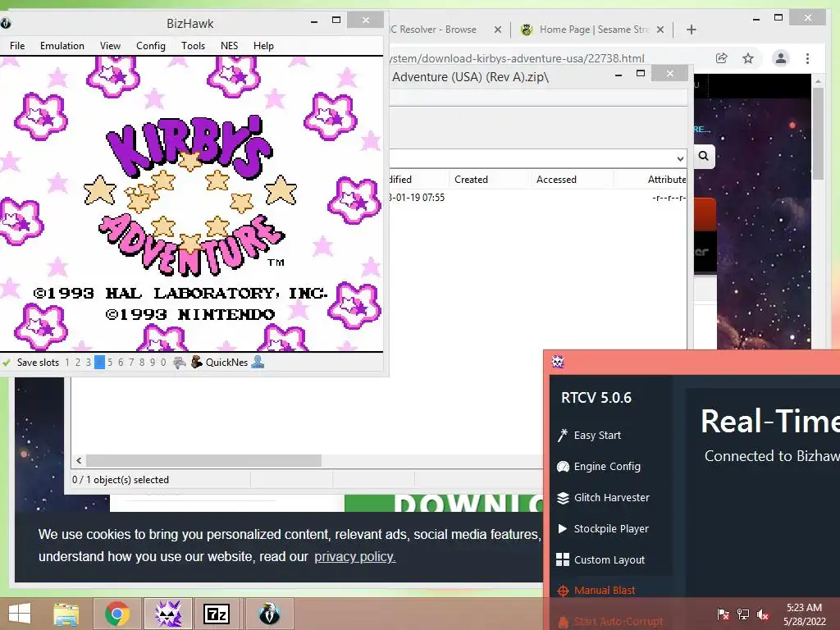Open RTCV from the taskbar
Screen dimensions: 840x630
click(167, 614)
